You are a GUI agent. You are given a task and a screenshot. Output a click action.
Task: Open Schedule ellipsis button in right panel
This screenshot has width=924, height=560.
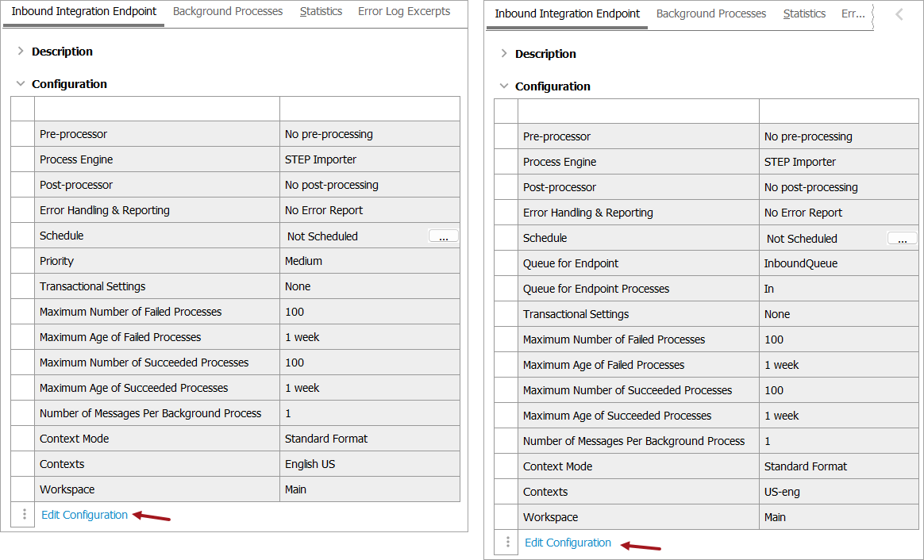pos(902,238)
